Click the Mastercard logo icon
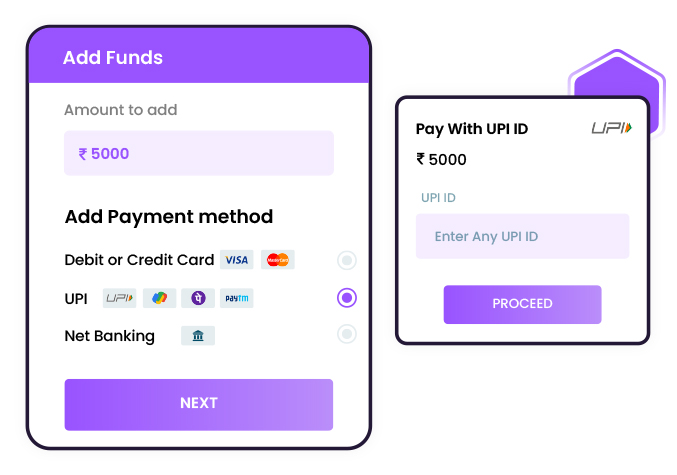677x475 pixels. [x=278, y=260]
